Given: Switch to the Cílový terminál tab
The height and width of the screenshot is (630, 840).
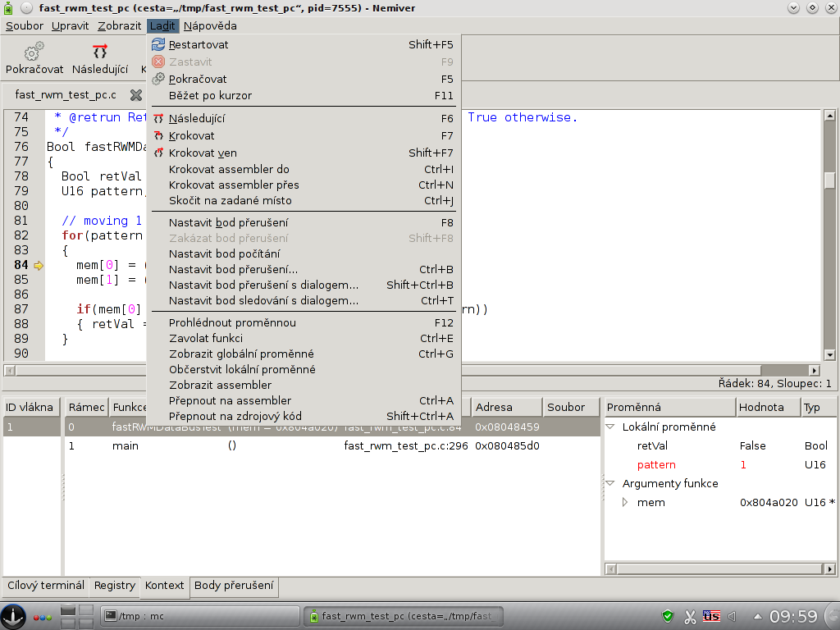Looking at the screenshot, I should point(46,585).
